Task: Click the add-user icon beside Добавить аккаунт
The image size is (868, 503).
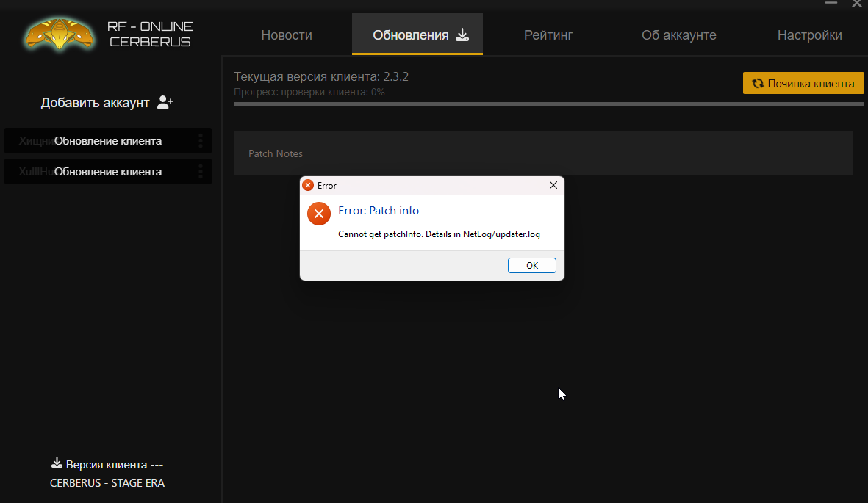Action: pyautogui.click(x=165, y=103)
